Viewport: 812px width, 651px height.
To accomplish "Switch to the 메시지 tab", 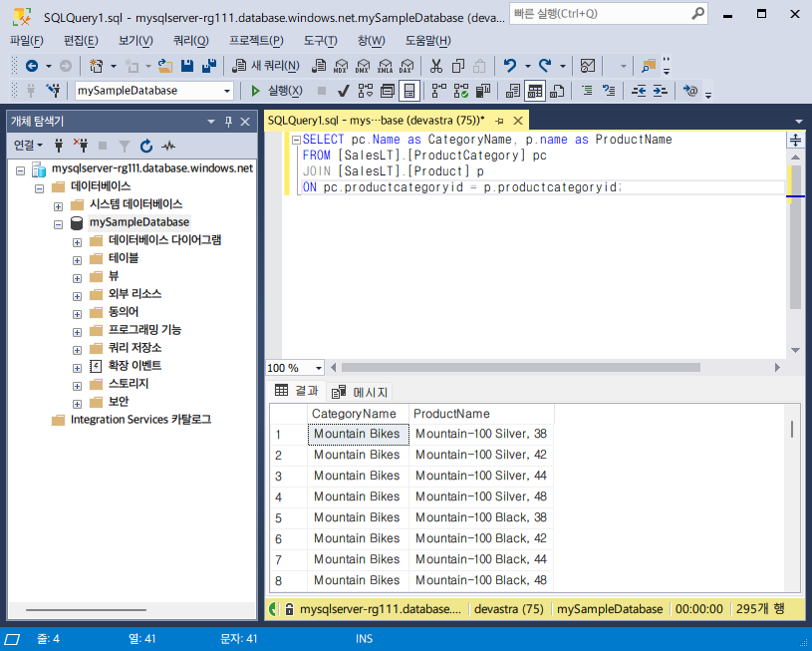I will click(361, 392).
